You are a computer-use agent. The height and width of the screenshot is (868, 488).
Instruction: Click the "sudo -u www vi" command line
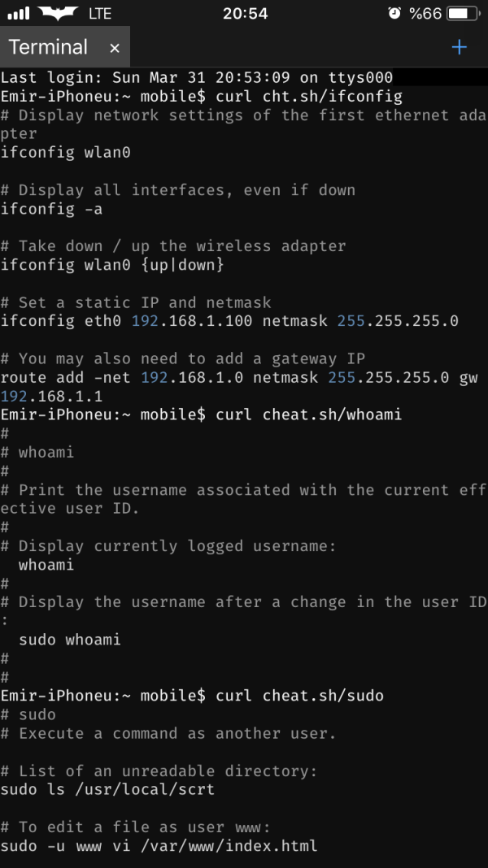[x=159, y=846]
